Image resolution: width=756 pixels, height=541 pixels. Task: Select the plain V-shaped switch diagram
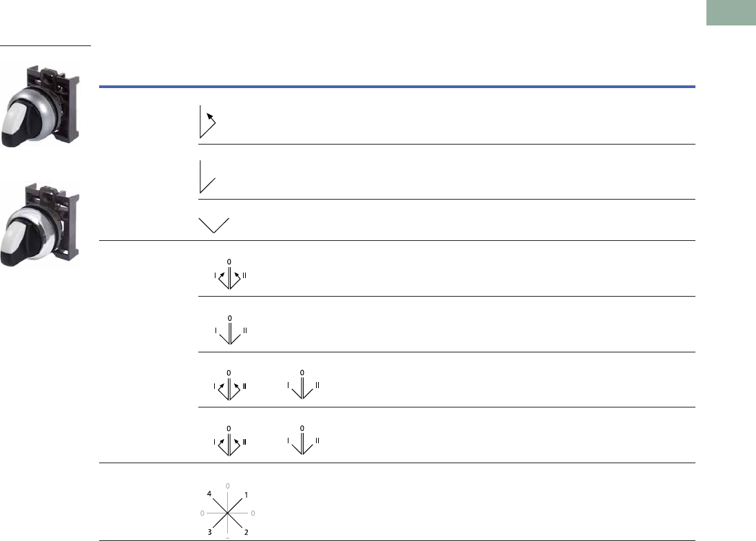(213, 224)
